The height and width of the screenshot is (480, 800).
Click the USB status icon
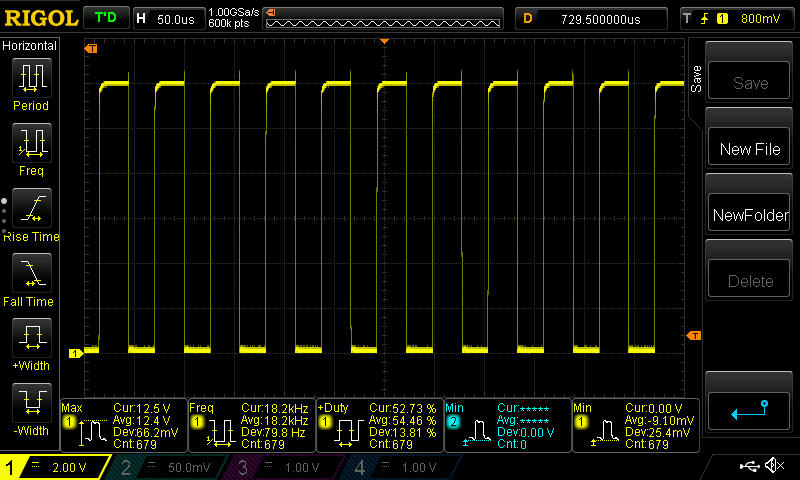(x=748, y=466)
